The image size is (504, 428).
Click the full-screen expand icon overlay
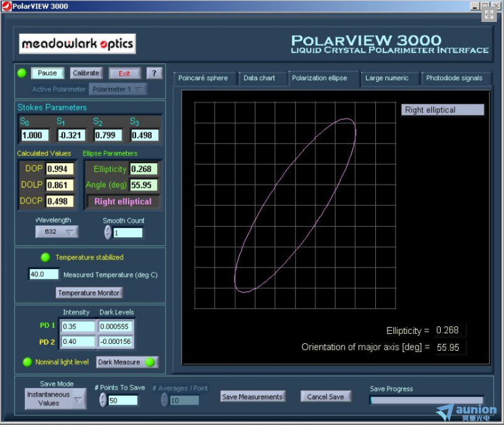(489, 14)
